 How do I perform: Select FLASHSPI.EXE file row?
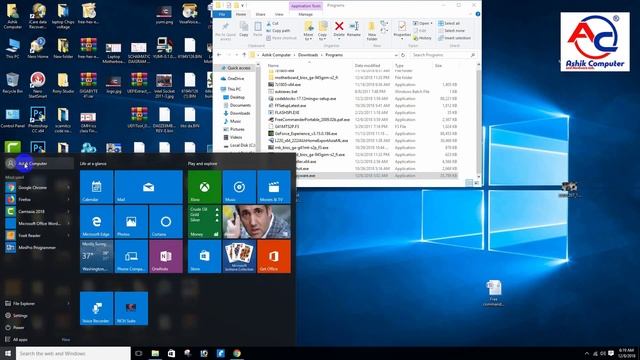(x=363, y=112)
